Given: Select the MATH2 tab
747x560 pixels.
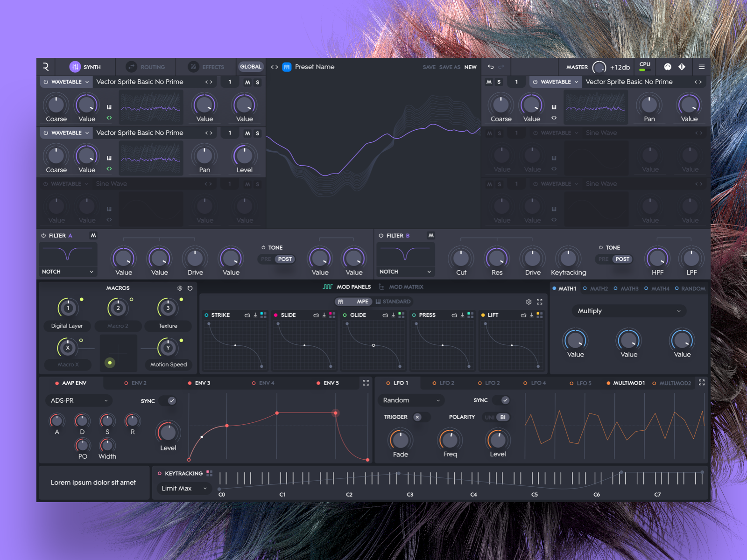Looking at the screenshot, I should click(595, 288).
